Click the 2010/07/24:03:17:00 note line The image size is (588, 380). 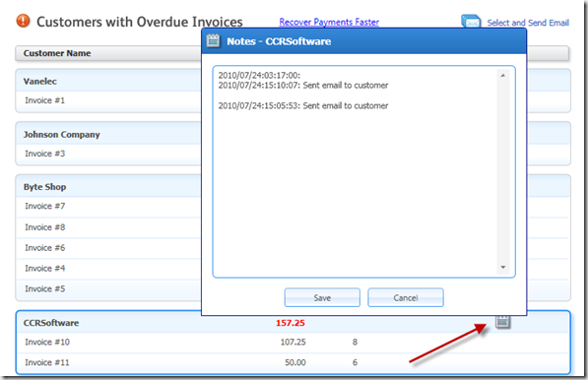click(x=259, y=76)
